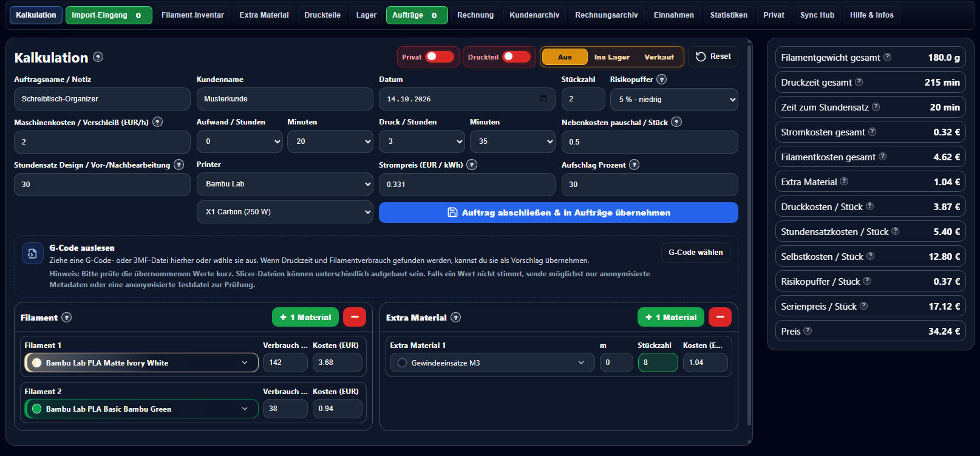Open help for Nebenkosten pauschal / Stück

click(x=676, y=122)
